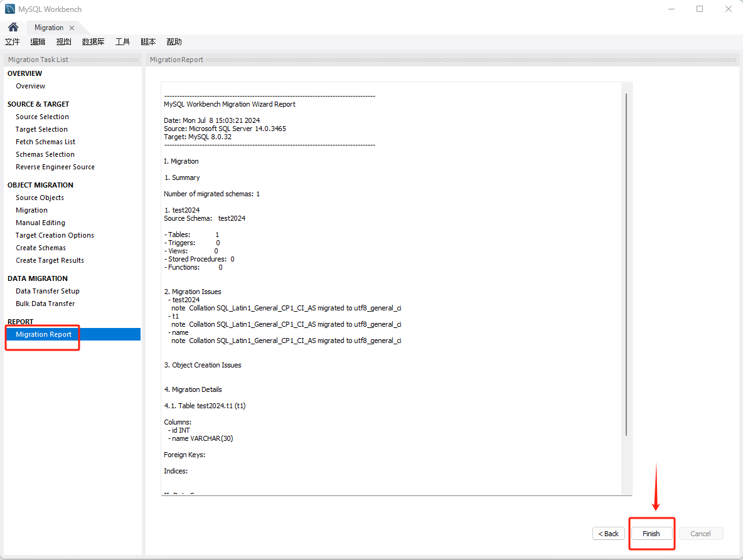Switch to the Migration tab
Viewport: 743px width, 560px height.
(x=49, y=28)
